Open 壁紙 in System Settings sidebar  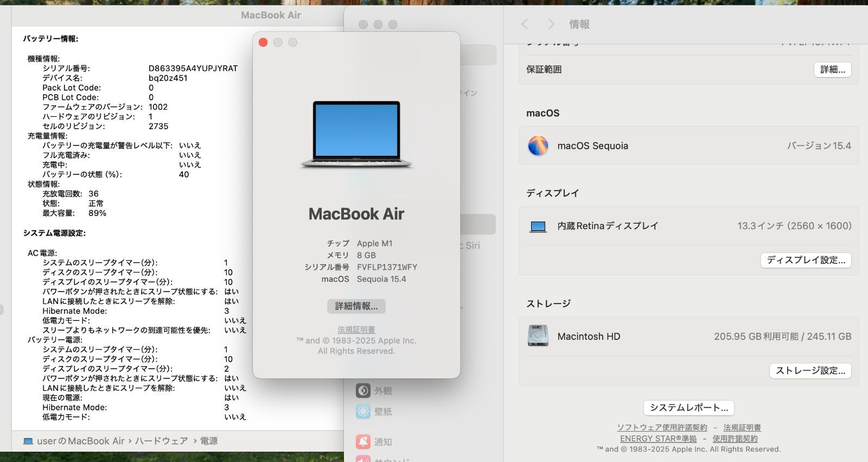click(374, 412)
